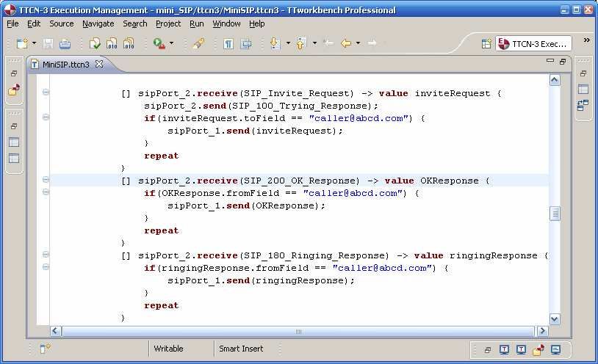This screenshot has height=364, width=598.
Task: Click the yellow Back navigation arrow
Action: coord(346,43)
